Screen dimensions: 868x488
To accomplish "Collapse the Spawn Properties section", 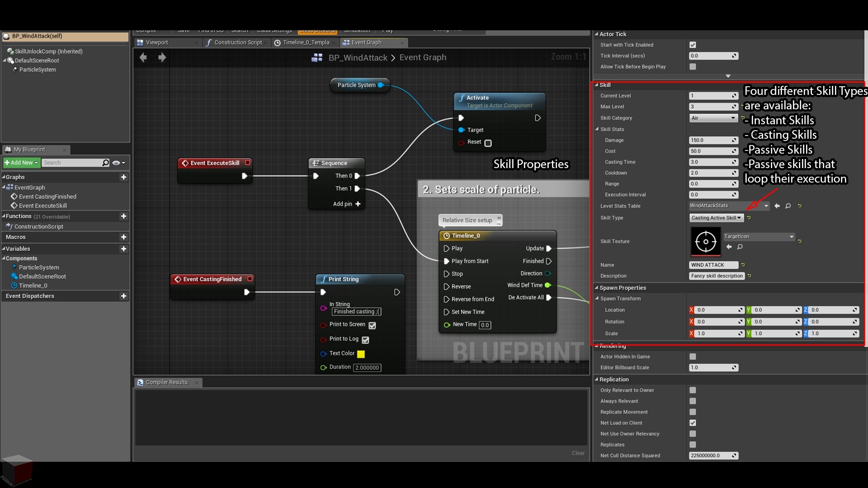I will click(596, 287).
